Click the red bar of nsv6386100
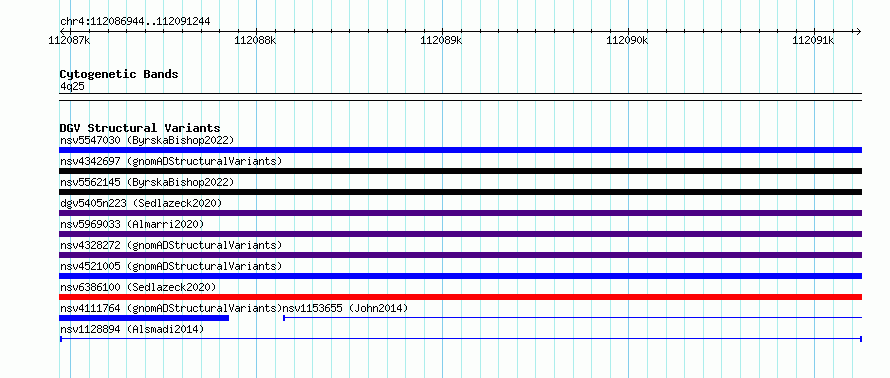 pyautogui.click(x=460, y=297)
